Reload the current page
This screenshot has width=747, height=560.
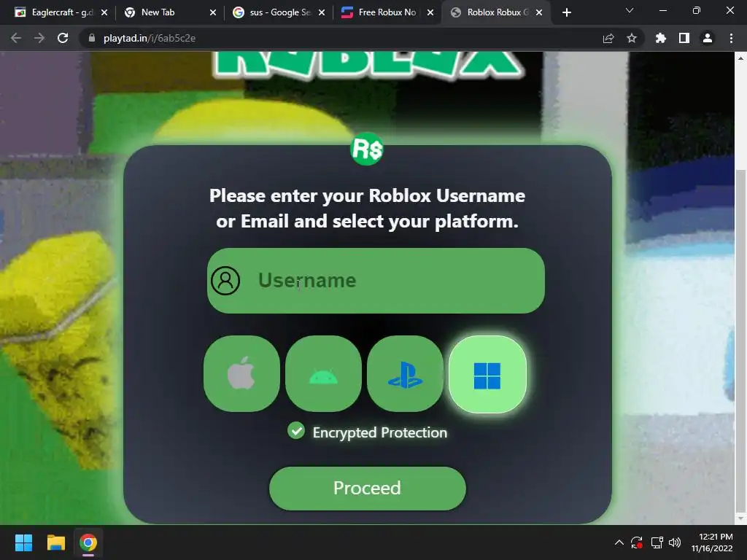(x=63, y=38)
